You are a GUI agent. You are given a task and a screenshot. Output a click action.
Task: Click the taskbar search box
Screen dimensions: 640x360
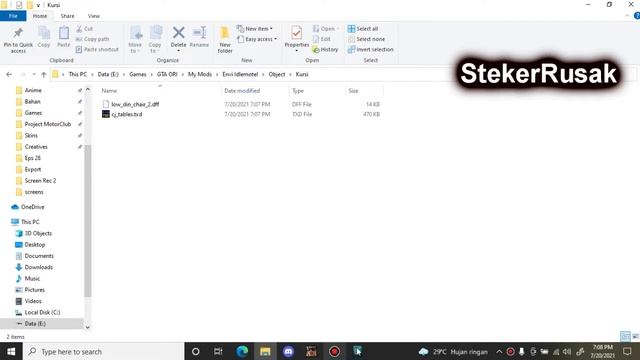click(104, 351)
